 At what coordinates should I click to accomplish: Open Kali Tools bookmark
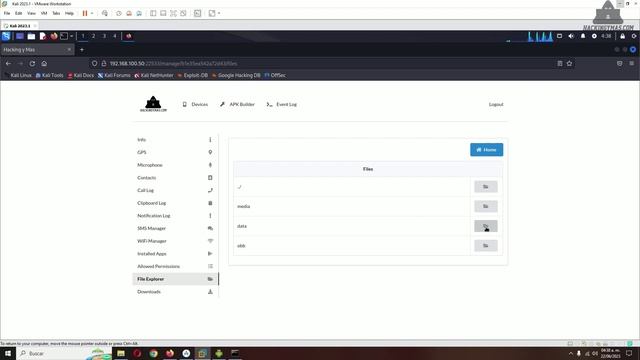click(49, 75)
